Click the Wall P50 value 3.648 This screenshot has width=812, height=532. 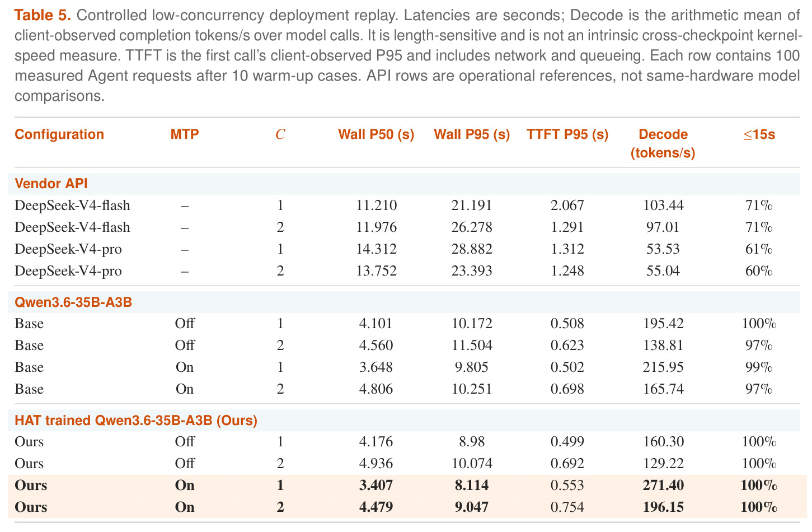click(x=376, y=367)
